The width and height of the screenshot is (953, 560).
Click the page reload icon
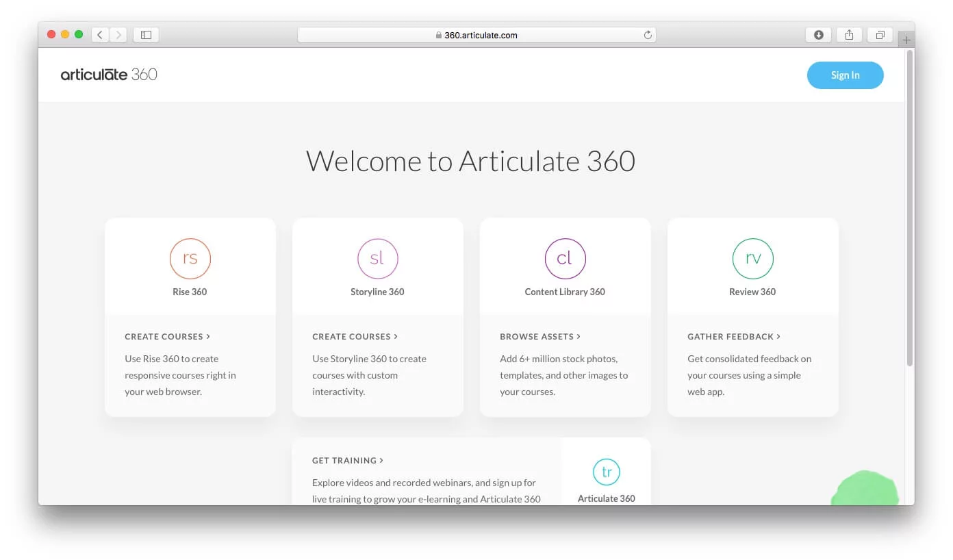tap(647, 35)
